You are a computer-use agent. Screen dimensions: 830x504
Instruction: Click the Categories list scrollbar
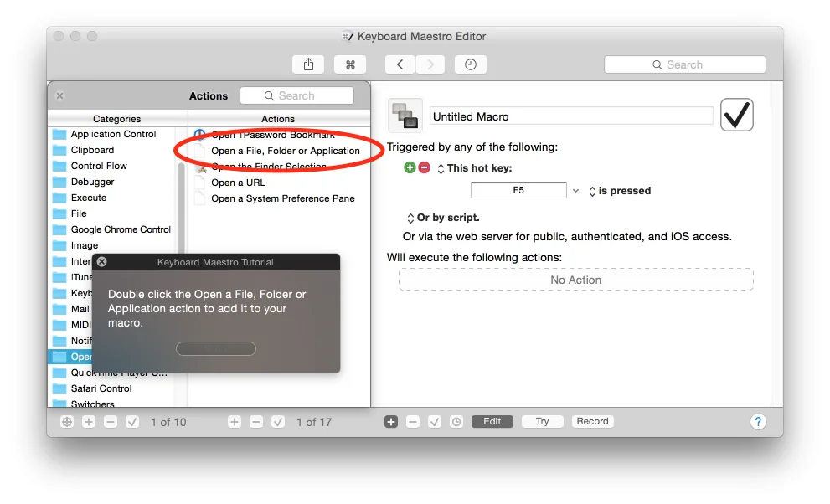pyautogui.click(x=182, y=209)
